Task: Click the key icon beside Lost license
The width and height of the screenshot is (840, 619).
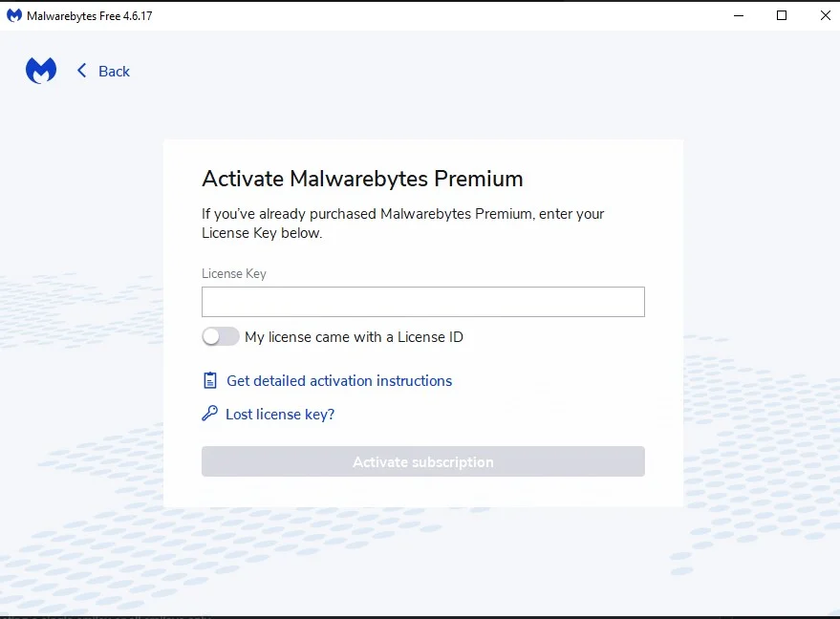Action: coord(209,414)
